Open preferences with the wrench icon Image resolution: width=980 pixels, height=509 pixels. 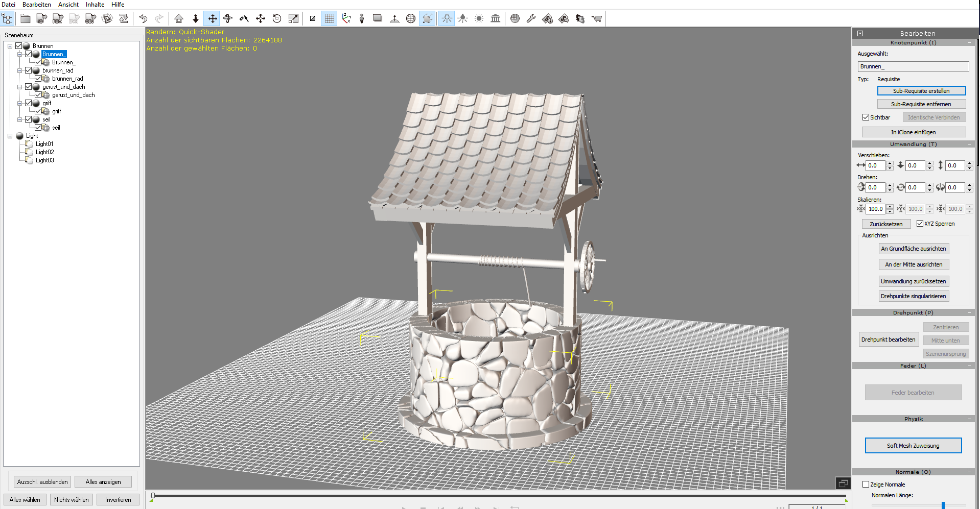tap(531, 19)
